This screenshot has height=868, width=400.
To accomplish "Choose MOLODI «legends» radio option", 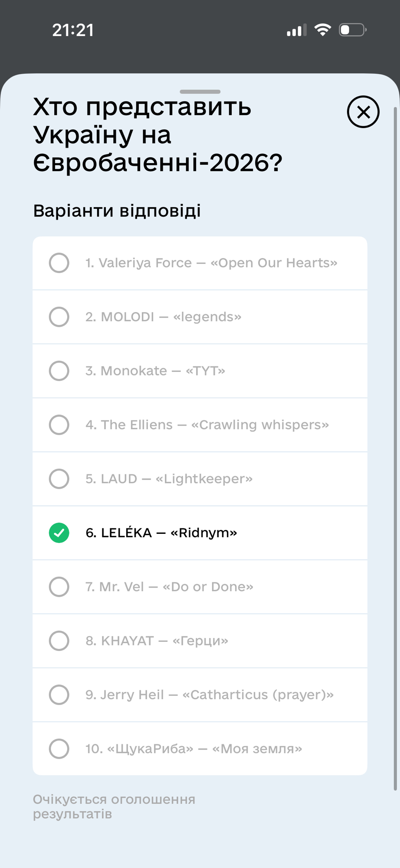I will [59, 317].
